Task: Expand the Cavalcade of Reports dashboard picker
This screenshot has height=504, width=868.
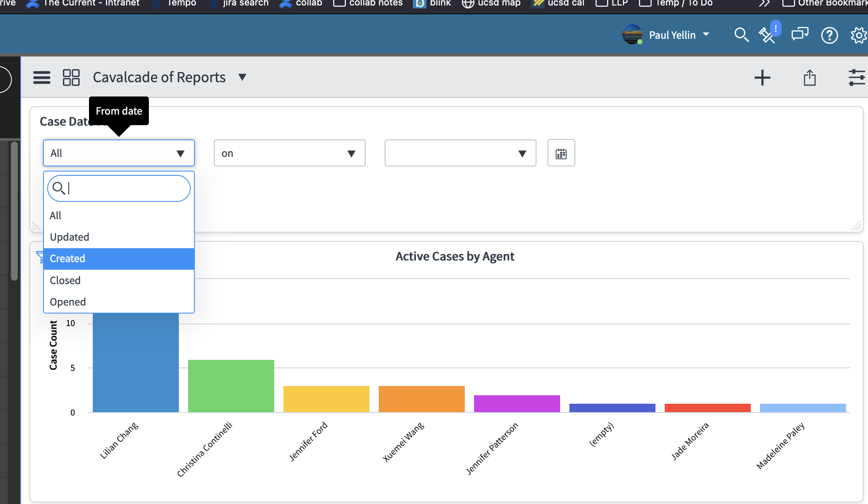Action: [x=242, y=77]
